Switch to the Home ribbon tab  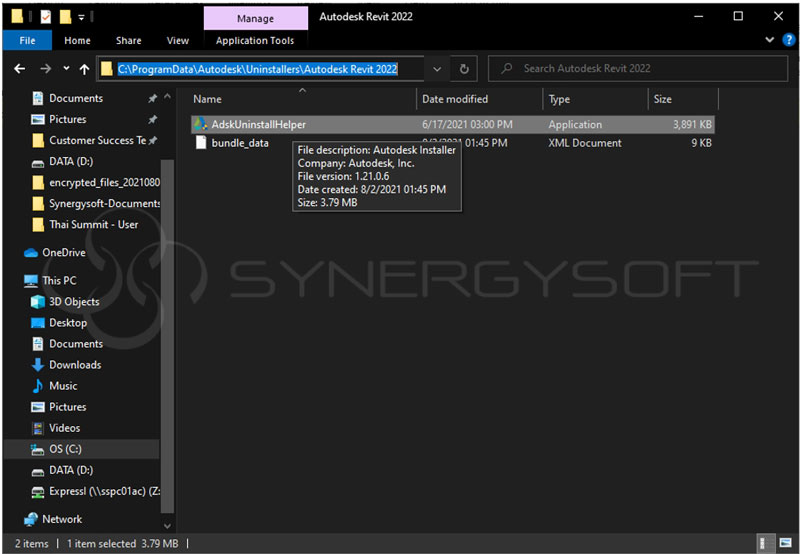(x=77, y=40)
